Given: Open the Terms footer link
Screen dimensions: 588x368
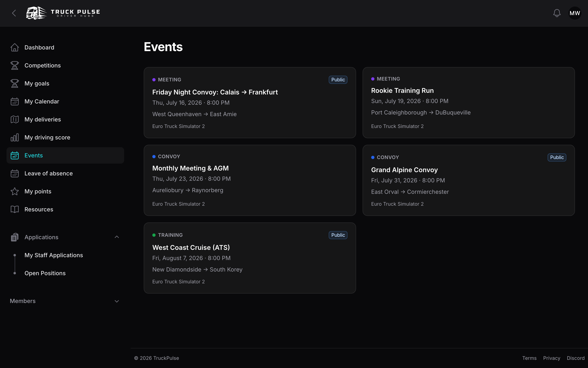Looking at the screenshot, I should [529, 358].
